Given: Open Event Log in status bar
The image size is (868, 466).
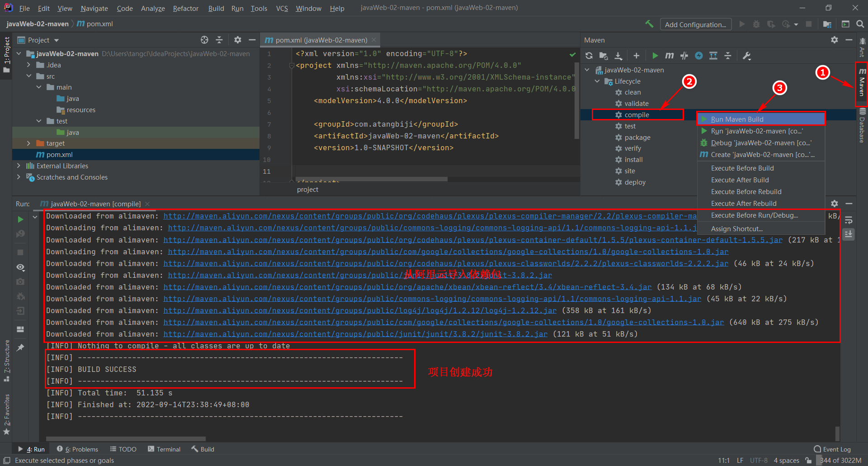Looking at the screenshot, I should click(832, 449).
